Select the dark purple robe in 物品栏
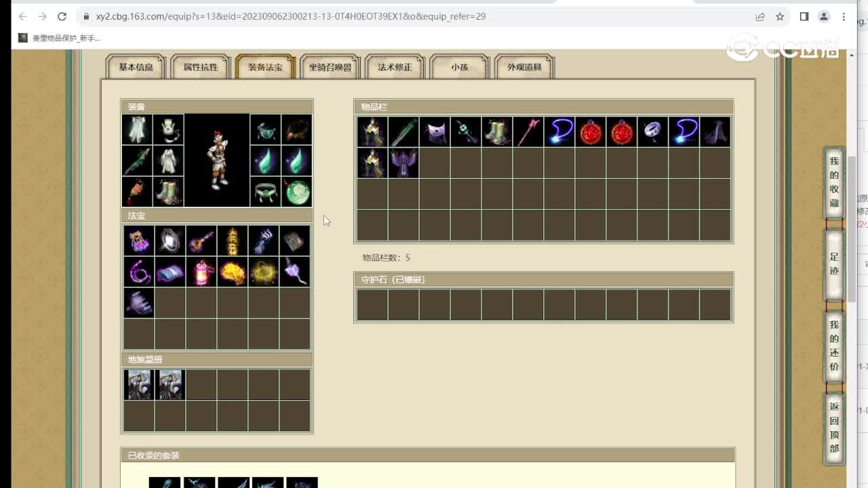The height and width of the screenshot is (488, 868). click(x=715, y=131)
